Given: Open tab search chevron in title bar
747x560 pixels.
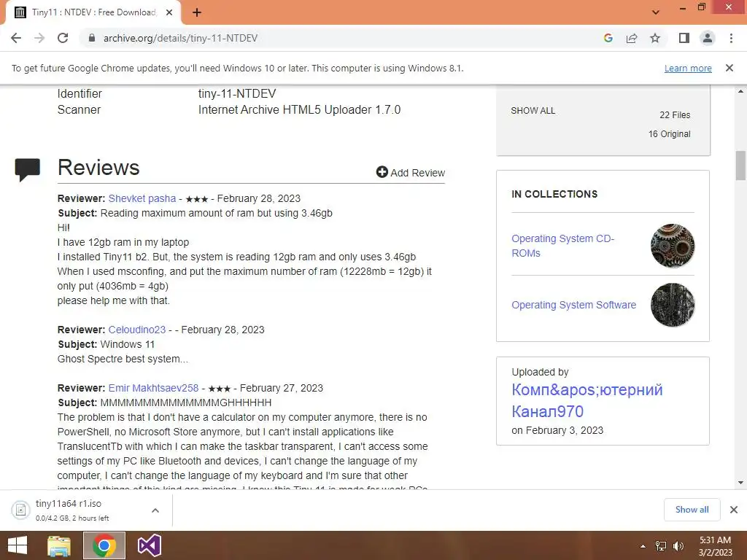Looking at the screenshot, I should 656,12.
